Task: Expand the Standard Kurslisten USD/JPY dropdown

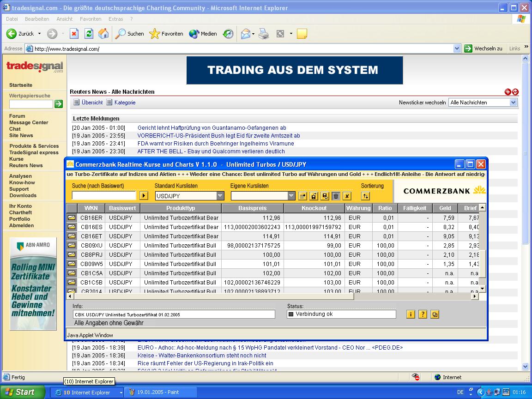Action: 220,196
